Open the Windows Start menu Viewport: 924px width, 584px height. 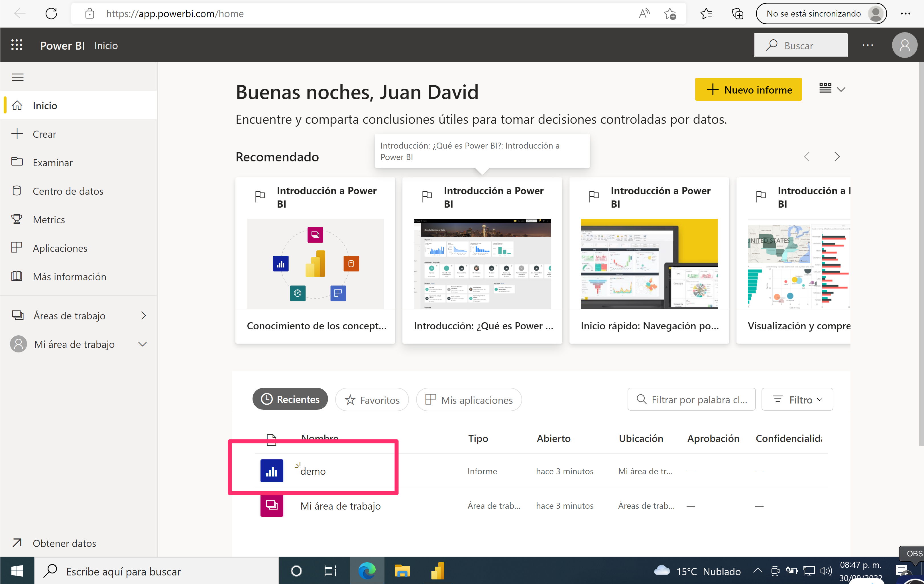click(17, 571)
